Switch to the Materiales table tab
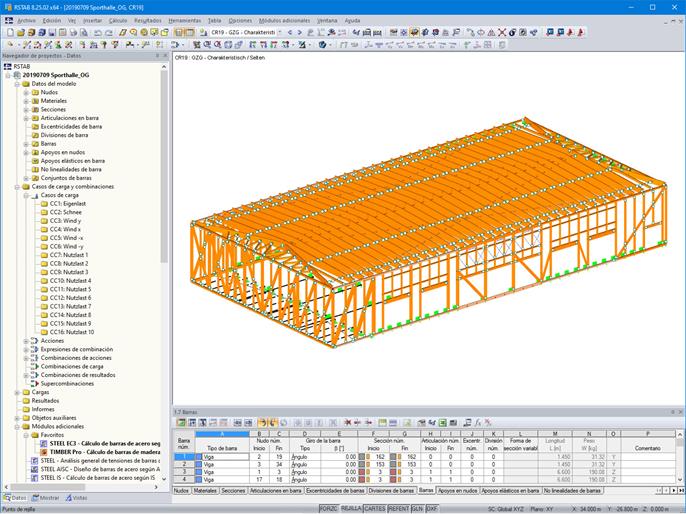 205,491
